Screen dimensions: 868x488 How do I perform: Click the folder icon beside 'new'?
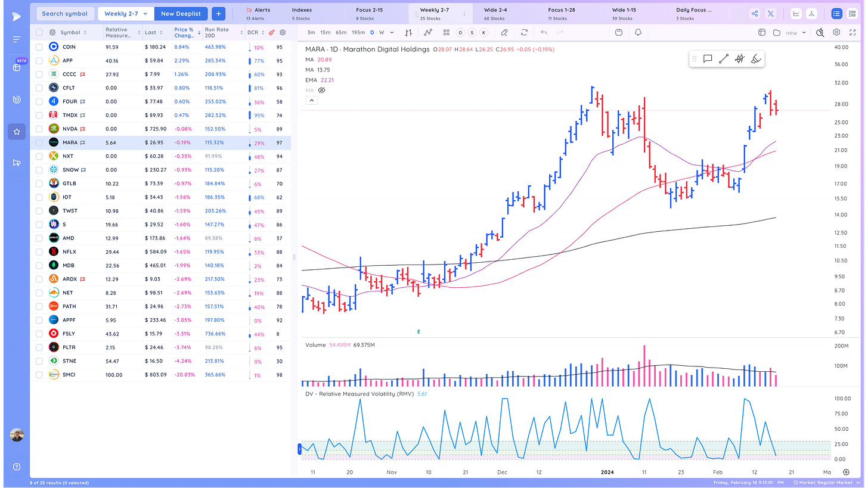(x=777, y=33)
